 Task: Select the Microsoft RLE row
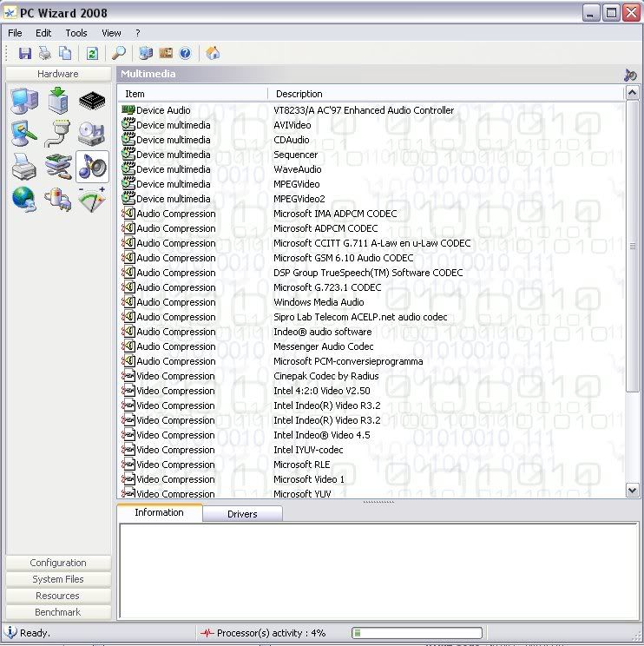pos(372,465)
